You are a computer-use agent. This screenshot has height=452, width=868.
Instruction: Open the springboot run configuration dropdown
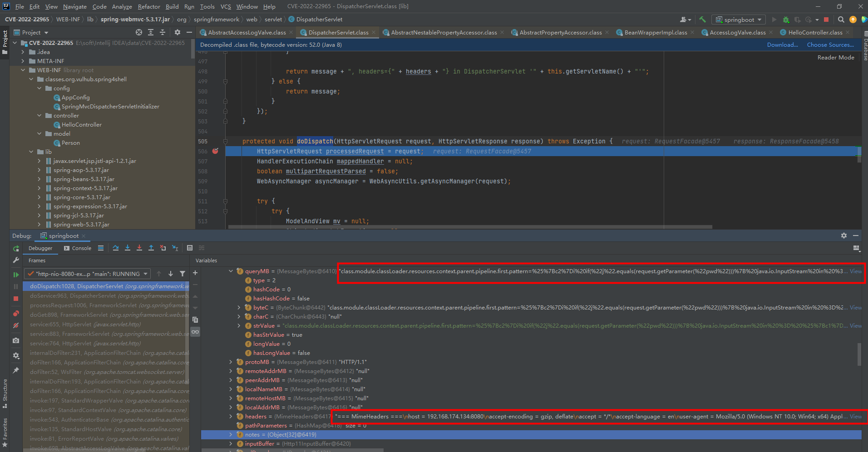point(739,20)
